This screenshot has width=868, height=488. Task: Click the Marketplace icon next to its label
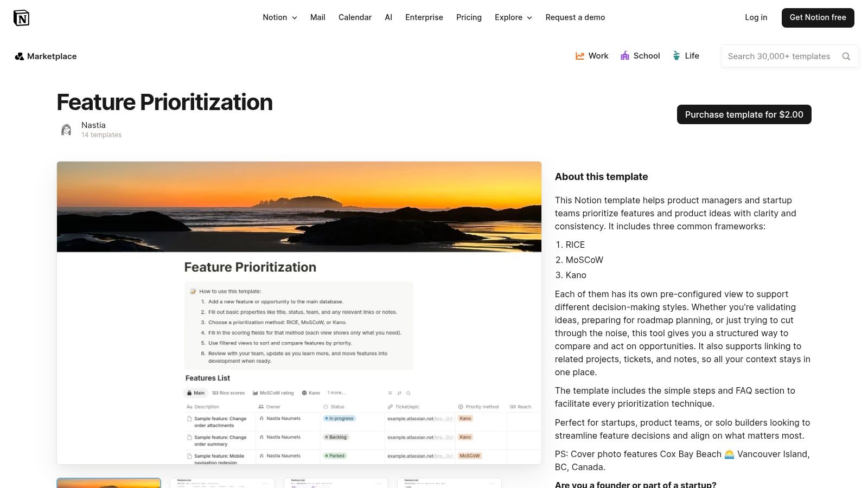pos(20,56)
